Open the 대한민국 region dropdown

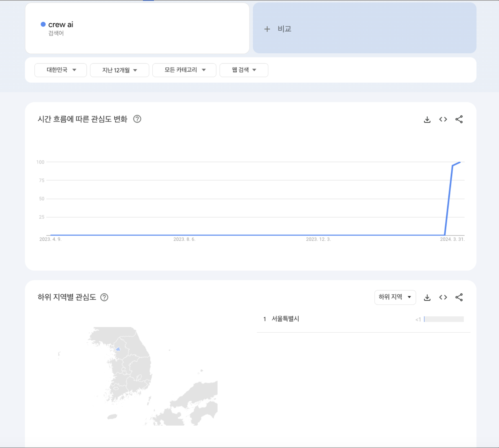(x=61, y=70)
